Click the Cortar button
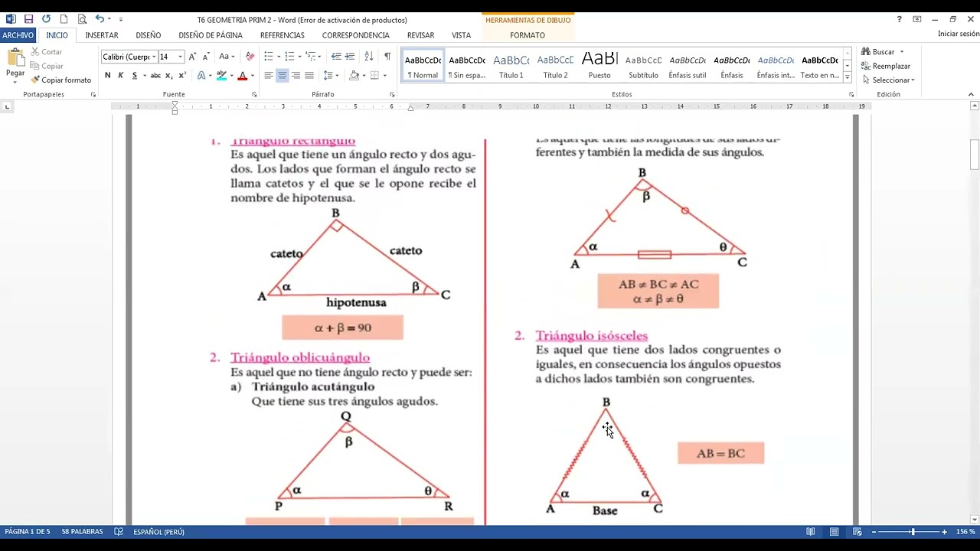980x551 pixels. [47, 52]
